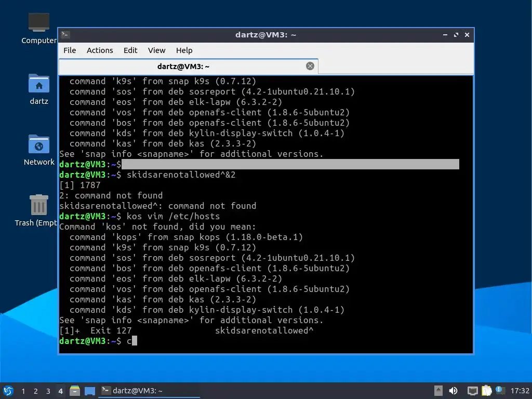Open the Trash desktop icon
Viewport: 532px width, 399px height.
click(38, 210)
